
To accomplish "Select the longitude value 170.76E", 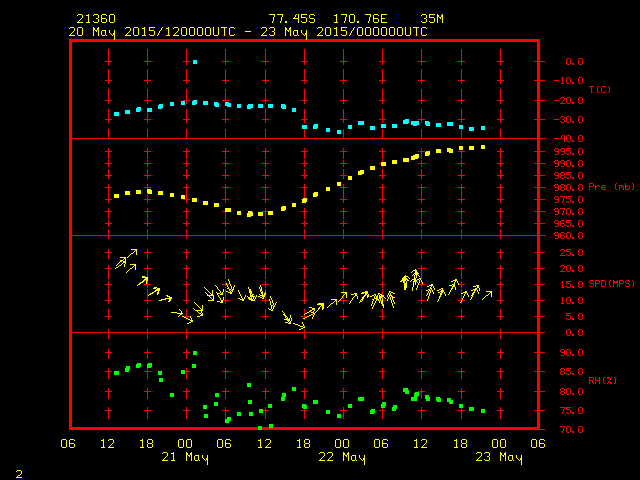I will click(360, 19).
